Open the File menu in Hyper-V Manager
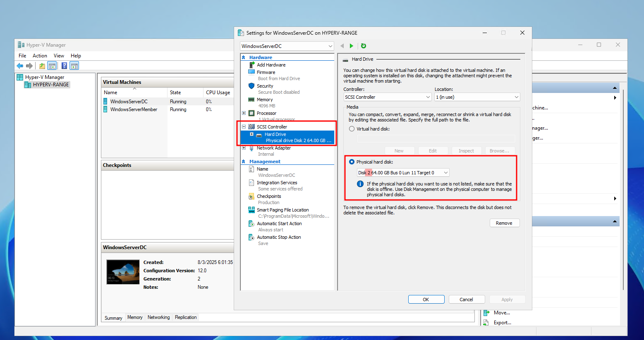Screen dimensions: 644x340 (22, 56)
